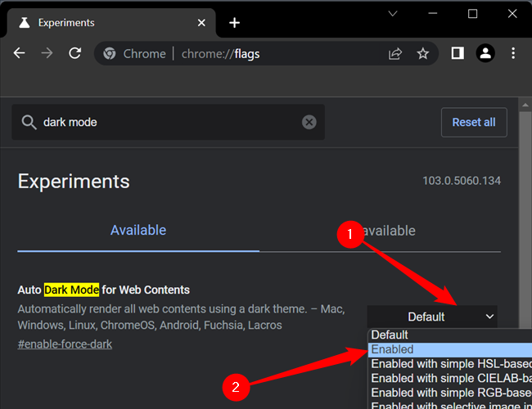Viewport: 532px width, 409px height.
Task: Open the side panel icon
Action: 458,53
